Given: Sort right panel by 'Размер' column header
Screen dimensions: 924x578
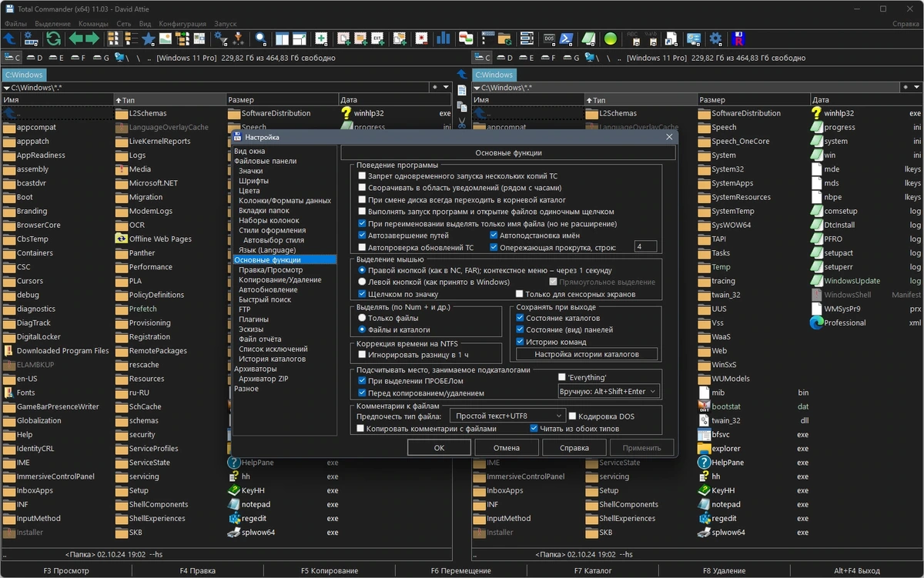Looking at the screenshot, I should (754, 100).
